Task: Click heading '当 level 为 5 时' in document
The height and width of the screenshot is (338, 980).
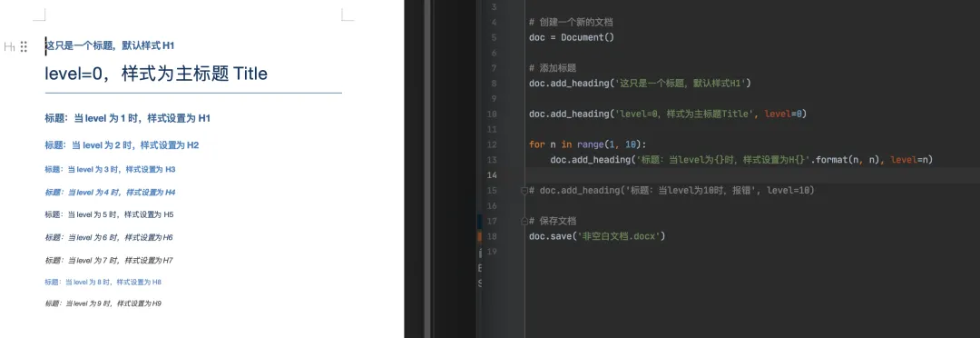Action: click(x=110, y=214)
